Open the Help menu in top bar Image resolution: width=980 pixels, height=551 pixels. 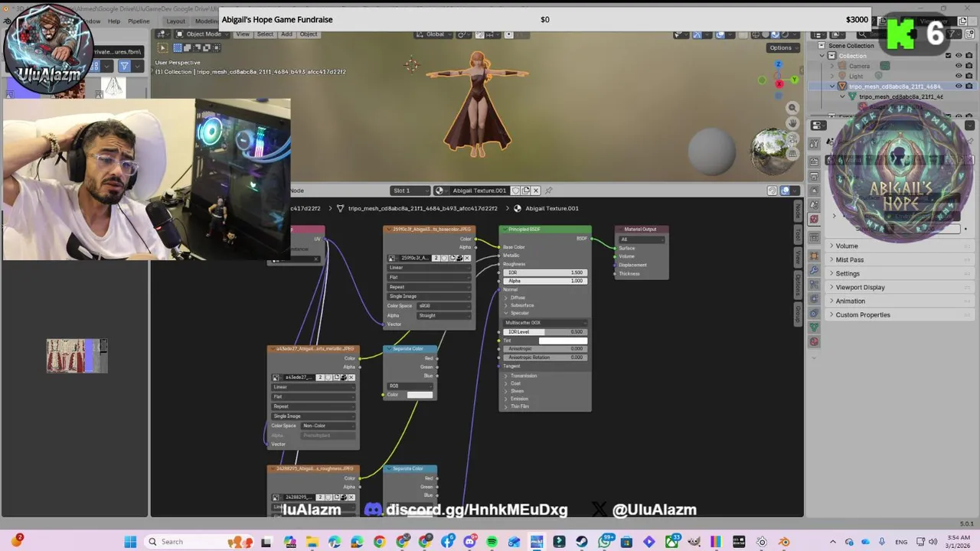coord(114,21)
